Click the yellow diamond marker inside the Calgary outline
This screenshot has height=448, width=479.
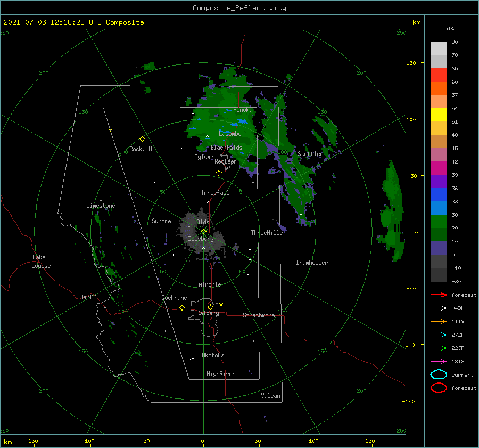click(210, 307)
